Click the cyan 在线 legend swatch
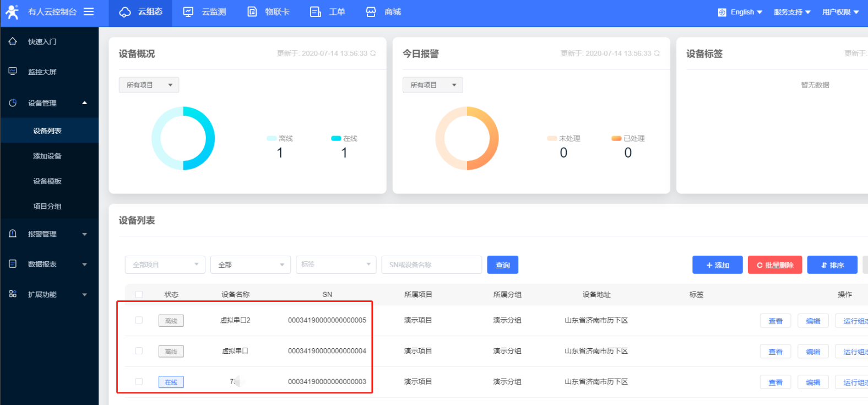This screenshot has height=405, width=868. pyautogui.click(x=336, y=138)
